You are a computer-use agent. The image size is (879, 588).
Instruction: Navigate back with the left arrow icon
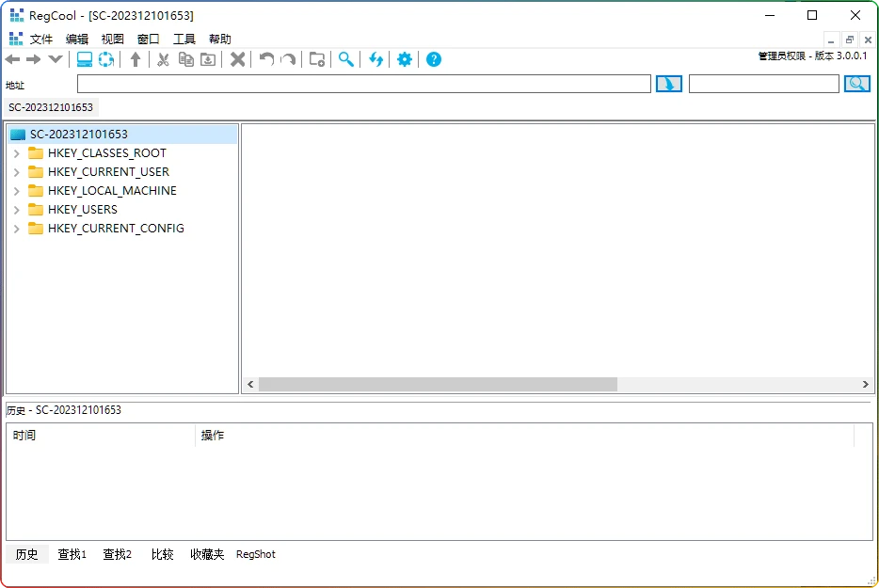(x=12, y=58)
